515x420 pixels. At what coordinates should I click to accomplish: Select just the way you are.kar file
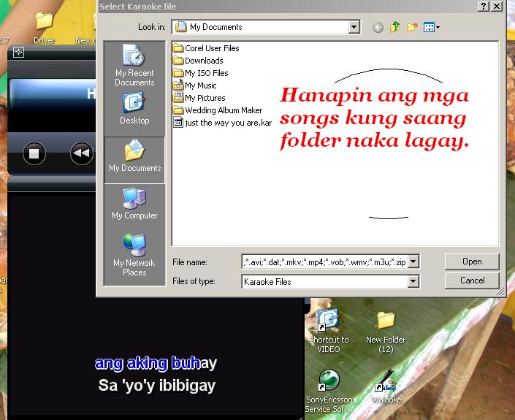point(222,123)
